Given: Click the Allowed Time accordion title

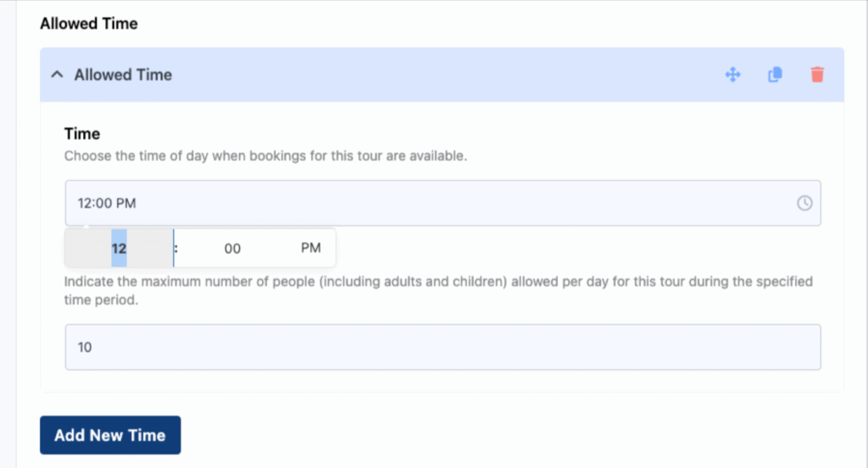Looking at the screenshot, I should click(x=123, y=75).
